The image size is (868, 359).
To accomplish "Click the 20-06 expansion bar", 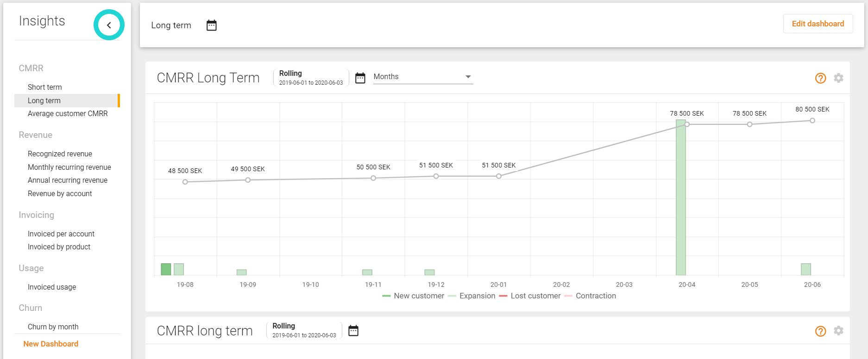I will (x=806, y=269).
